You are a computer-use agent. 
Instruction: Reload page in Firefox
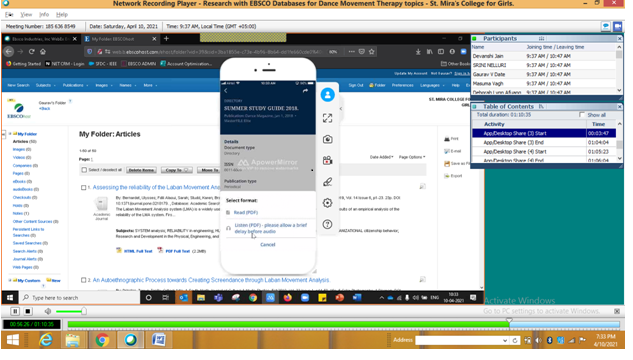pyautogui.click(x=31, y=52)
